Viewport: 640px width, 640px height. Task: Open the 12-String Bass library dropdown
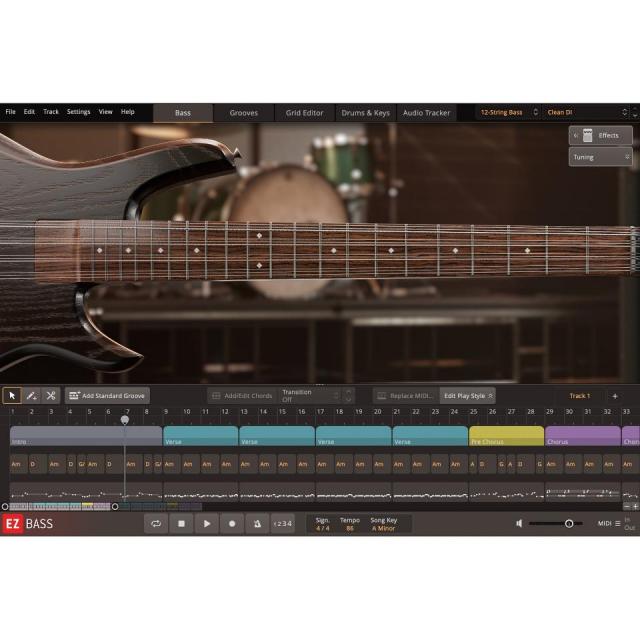[507, 113]
